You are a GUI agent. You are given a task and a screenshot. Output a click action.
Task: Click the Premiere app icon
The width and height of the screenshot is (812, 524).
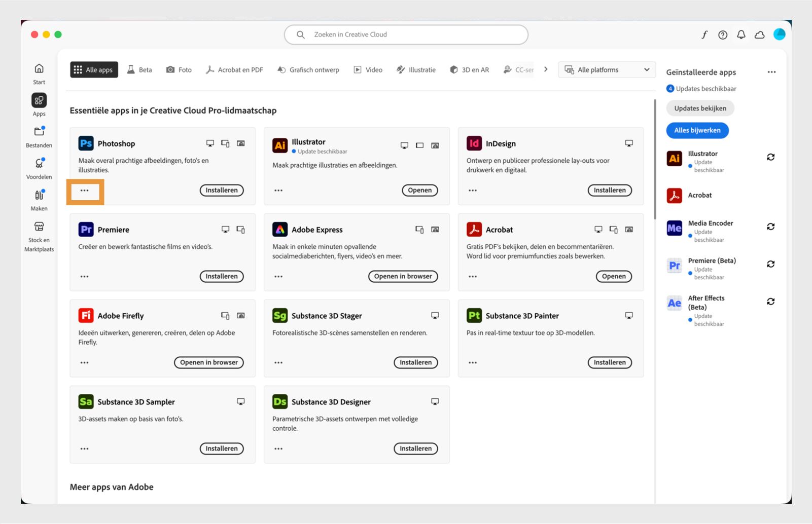(86, 230)
